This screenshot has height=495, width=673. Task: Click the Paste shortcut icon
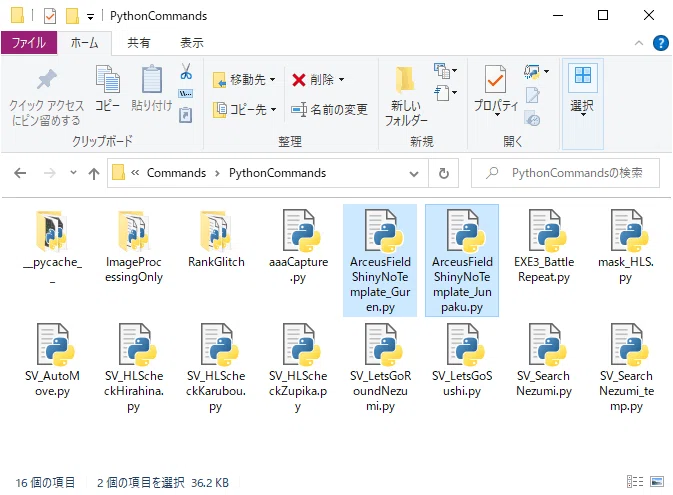pos(185,115)
